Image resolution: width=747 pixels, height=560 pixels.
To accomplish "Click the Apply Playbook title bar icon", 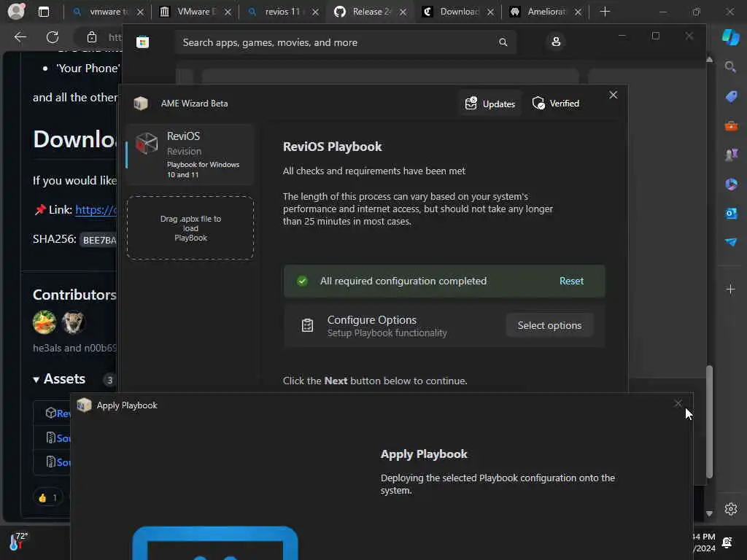I will [85, 405].
